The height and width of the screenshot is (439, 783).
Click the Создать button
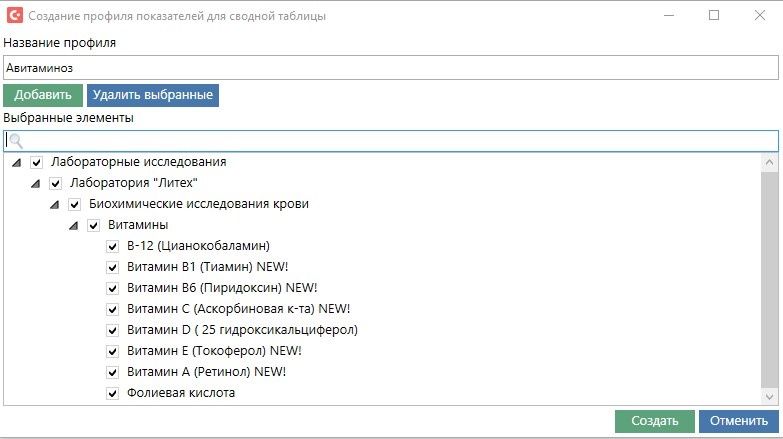tap(655, 421)
